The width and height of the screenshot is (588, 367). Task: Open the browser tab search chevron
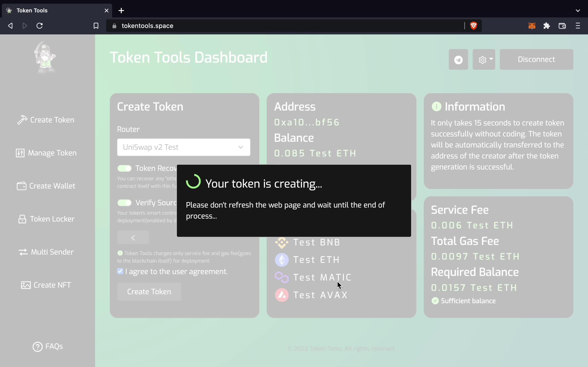tap(578, 11)
